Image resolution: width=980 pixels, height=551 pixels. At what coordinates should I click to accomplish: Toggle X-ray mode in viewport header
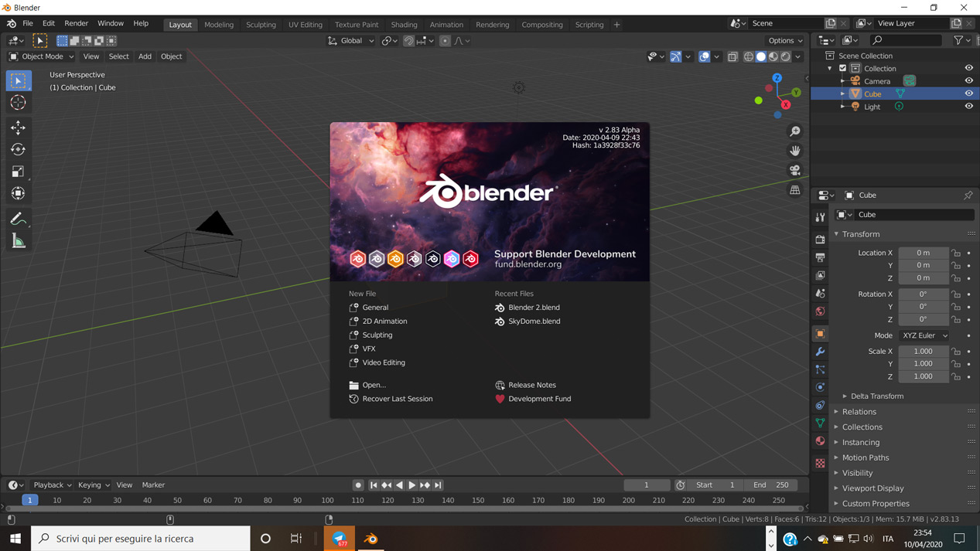pyautogui.click(x=732, y=56)
